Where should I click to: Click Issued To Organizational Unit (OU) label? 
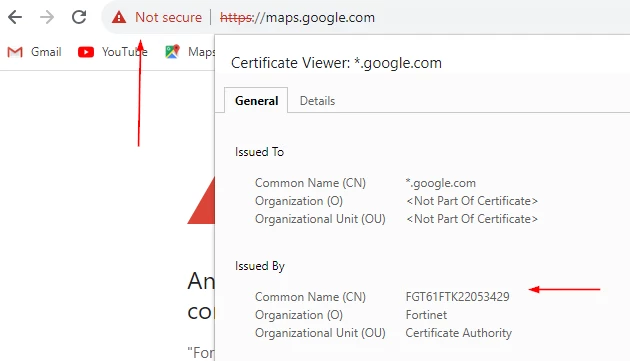[x=320, y=219]
